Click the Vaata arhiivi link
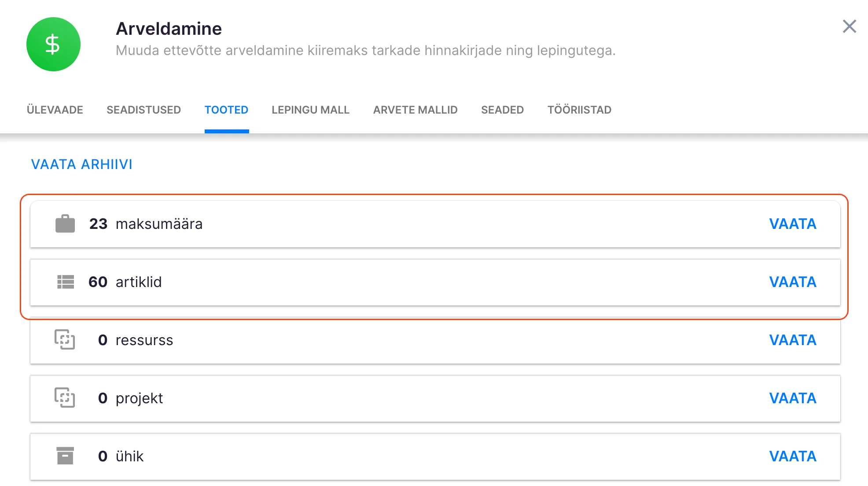Image resolution: width=868 pixels, height=486 pixels. pyautogui.click(x=81, y=164)
